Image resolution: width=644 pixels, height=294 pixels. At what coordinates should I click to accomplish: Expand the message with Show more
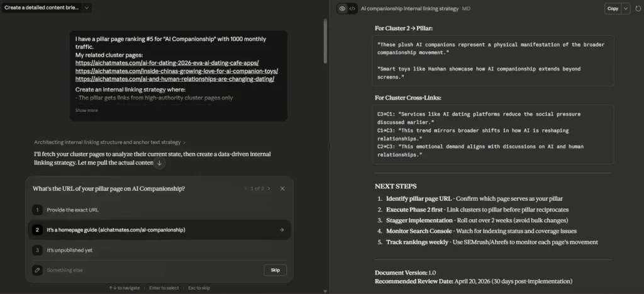pyautogui.click(x=86, y=110)
